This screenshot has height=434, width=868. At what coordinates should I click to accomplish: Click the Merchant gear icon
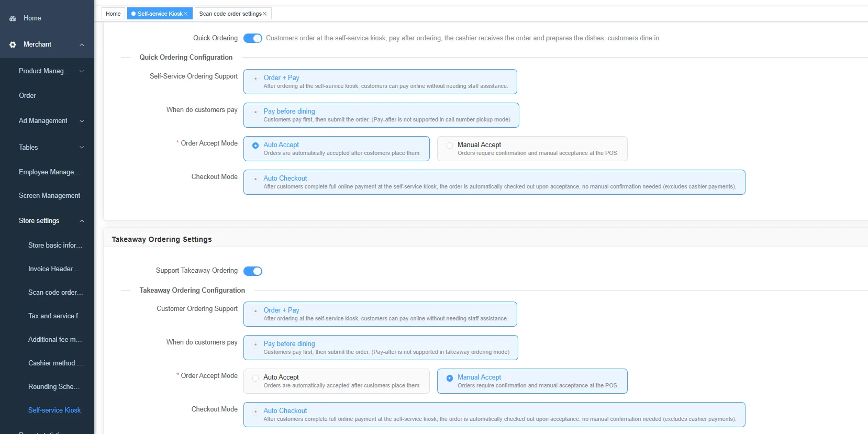point(13,44)
